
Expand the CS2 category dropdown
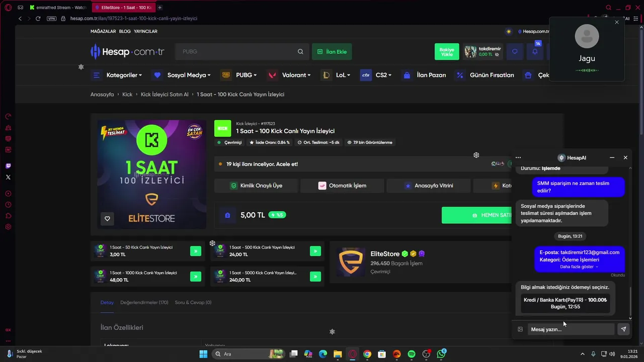[376, 75]
